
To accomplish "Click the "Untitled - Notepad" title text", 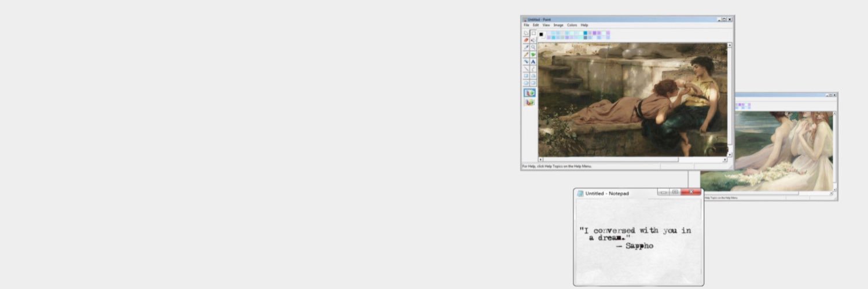I will 607,193.
